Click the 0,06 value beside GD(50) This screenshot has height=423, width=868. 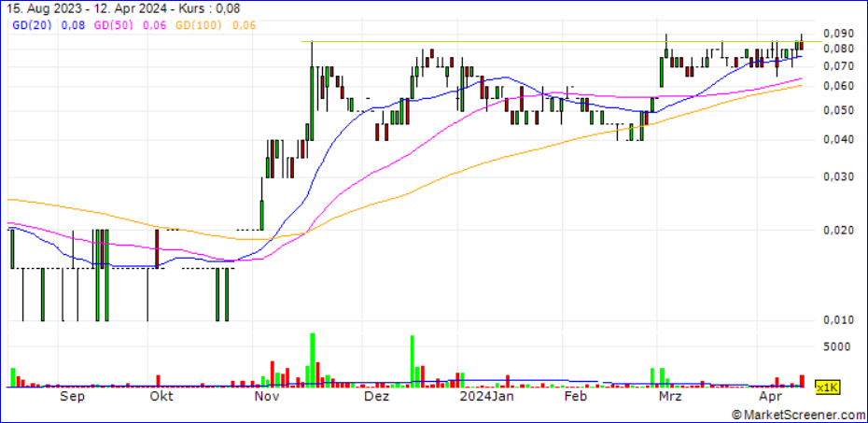click(155, 25)
